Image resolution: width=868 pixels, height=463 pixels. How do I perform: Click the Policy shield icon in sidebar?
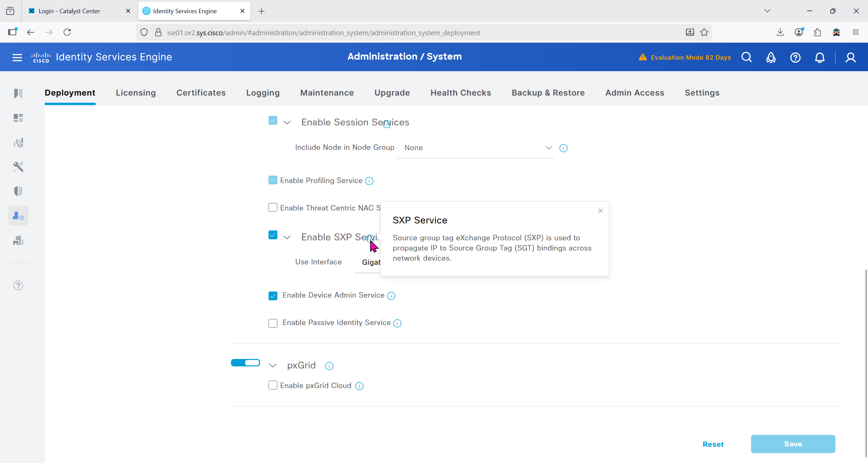coord(18,191)
